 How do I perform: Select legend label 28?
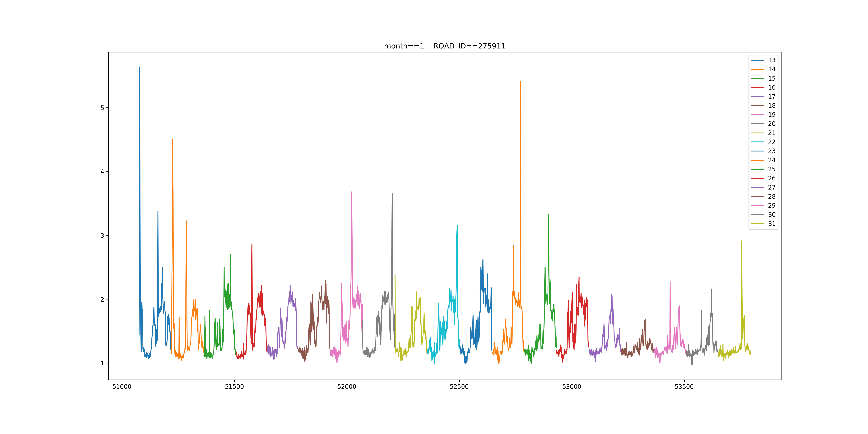coord(772,196)
